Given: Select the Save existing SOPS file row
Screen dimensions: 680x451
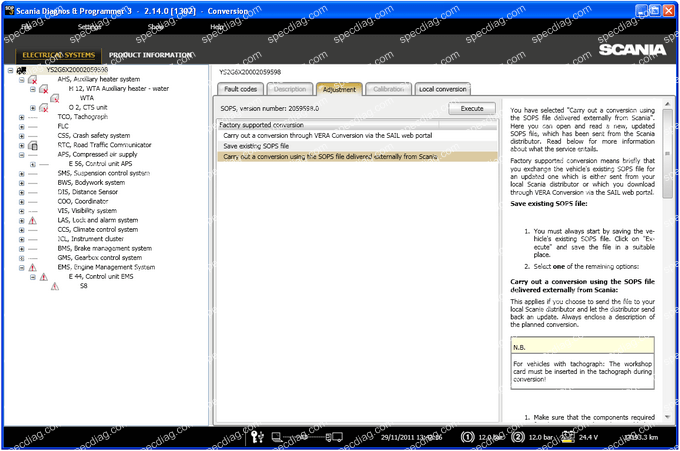Looking at the screenshot, I should coord(357,146).
